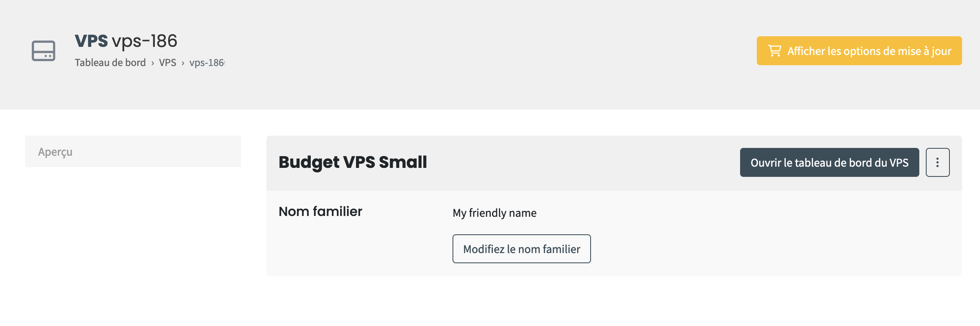Click the bold 'VPS' word in title
The image size is (980, 326).
91,41
